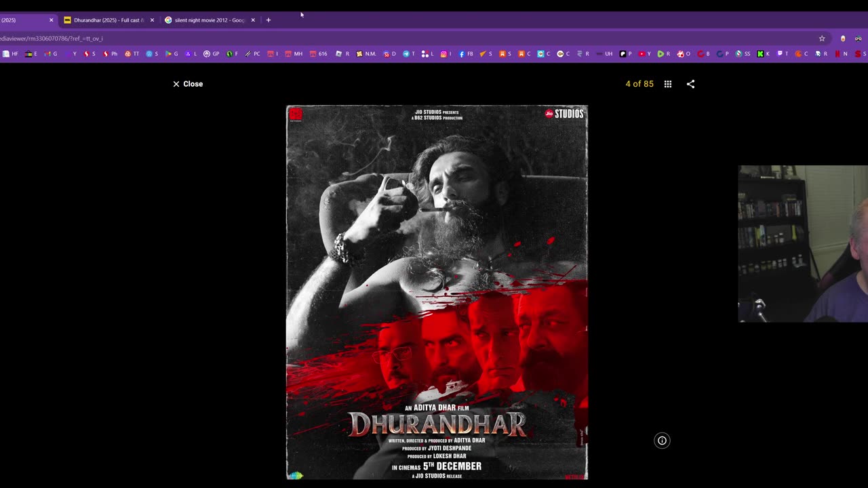Image resolution: width=868 pixels, height=488 pixels.
Task: Open the PC bookmark
Action: click(253, 54)
